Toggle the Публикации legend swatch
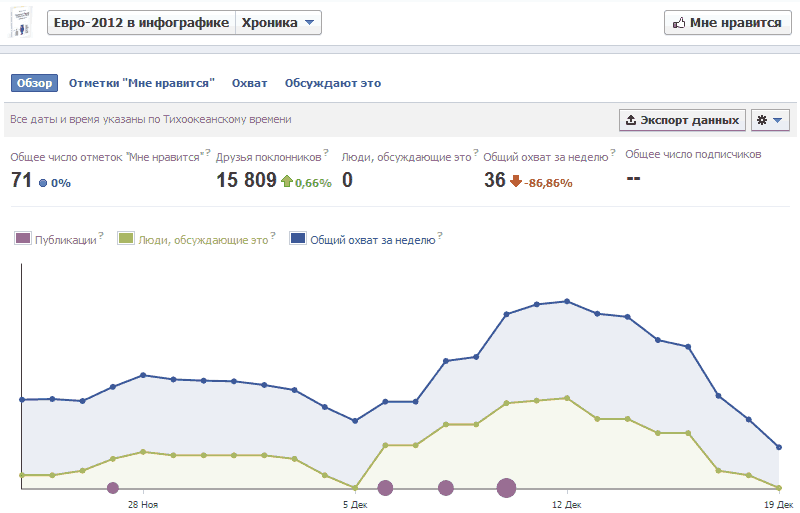Viewport: 800px width, 513px height. tap(23, 239)
